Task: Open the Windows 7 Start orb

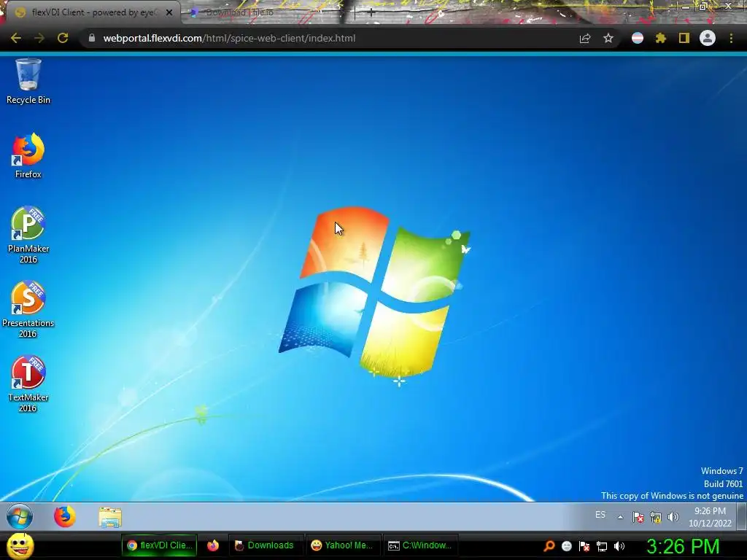Action: pos(20,517)
